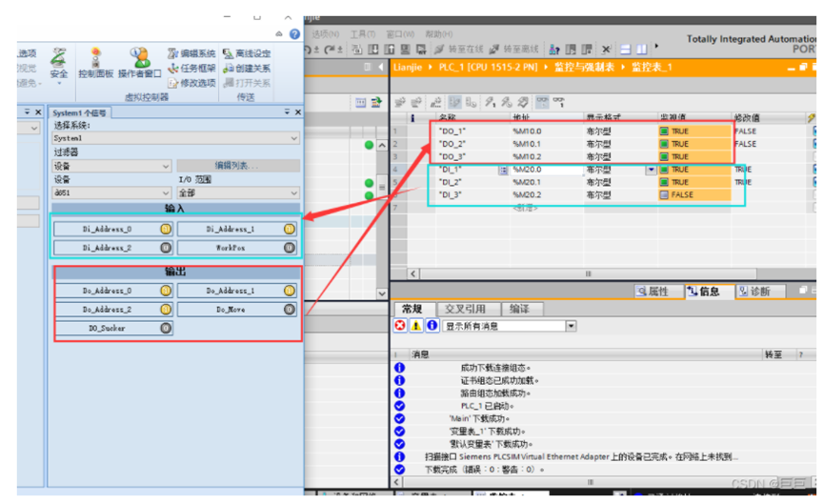Toggle the Di_Address_2 input signal

[113, 248]
